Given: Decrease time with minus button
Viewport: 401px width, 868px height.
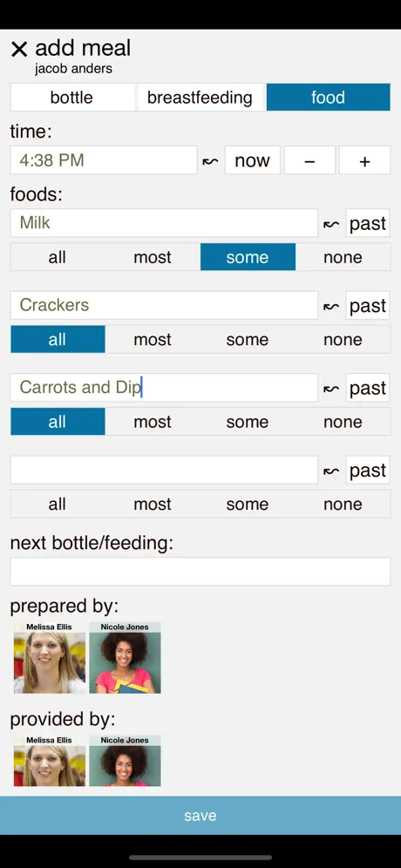Looking at the screenshot, I should tap(309, 160).
